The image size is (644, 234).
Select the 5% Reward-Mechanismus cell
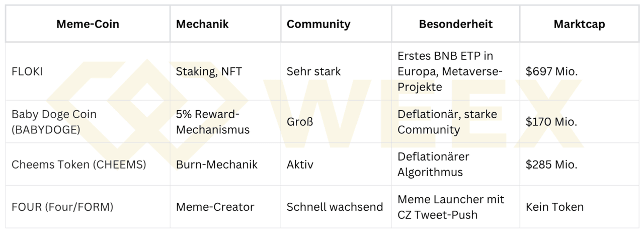pos(212,122)
